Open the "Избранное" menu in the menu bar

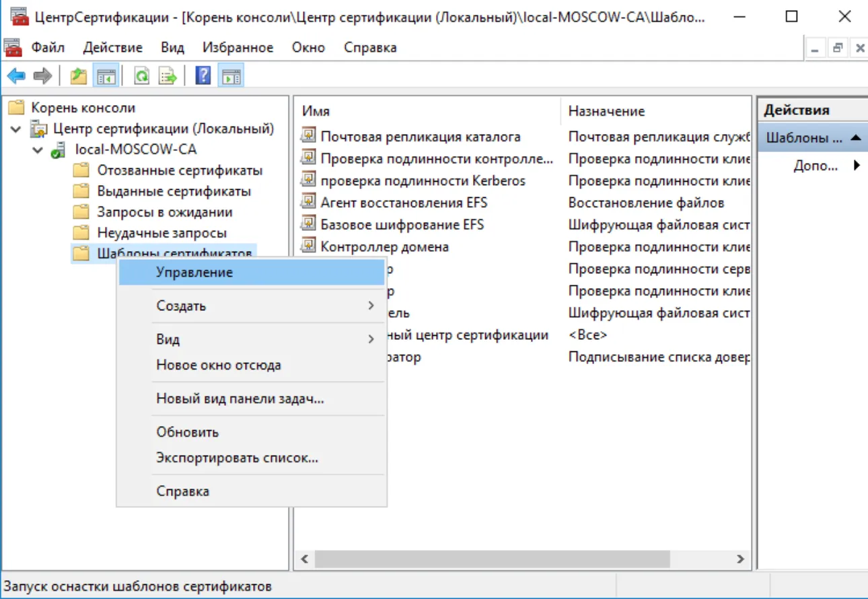tap(238, 48)
